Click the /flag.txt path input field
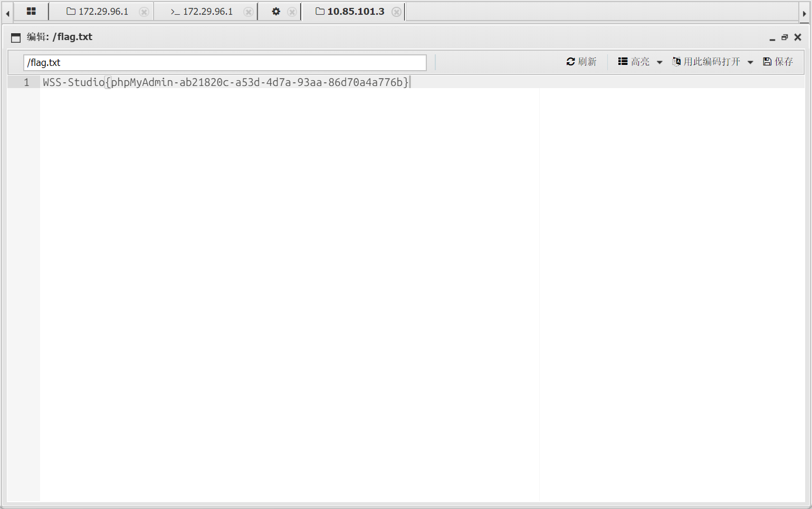The image size is (812, 509). point(225,62)
